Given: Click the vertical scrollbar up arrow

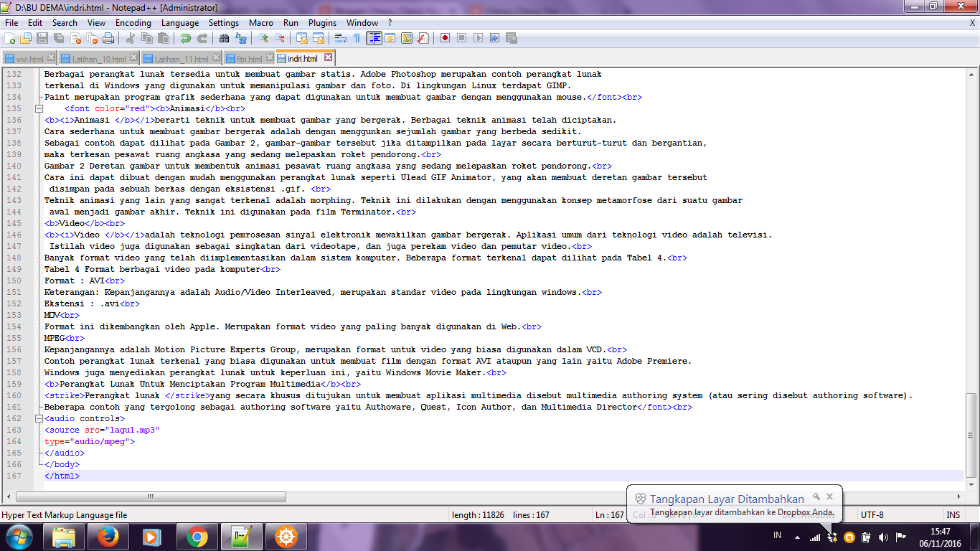Looking at the screenshot, I should coord(971,74).
